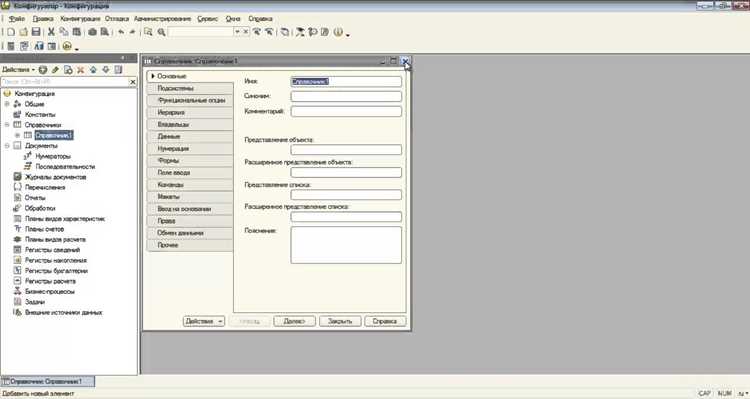This screenshot has width=750, height=399.
Task: Switch to the Права tab
Action: 190,221
